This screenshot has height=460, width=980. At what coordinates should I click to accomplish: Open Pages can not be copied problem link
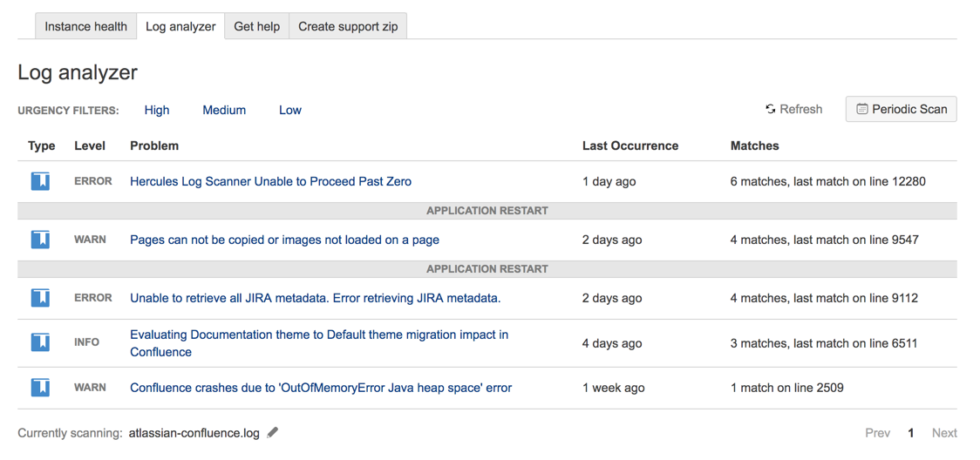284,240
